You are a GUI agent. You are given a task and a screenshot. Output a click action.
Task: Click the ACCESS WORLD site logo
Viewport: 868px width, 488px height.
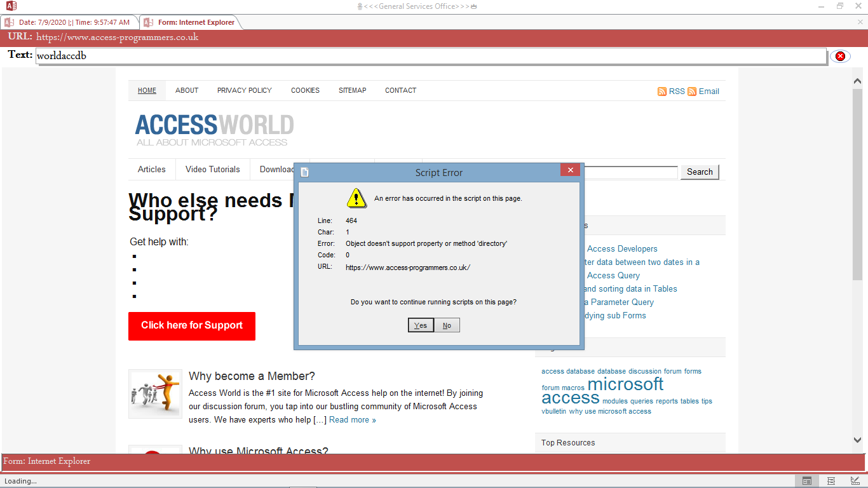click(x=215, y=130)
